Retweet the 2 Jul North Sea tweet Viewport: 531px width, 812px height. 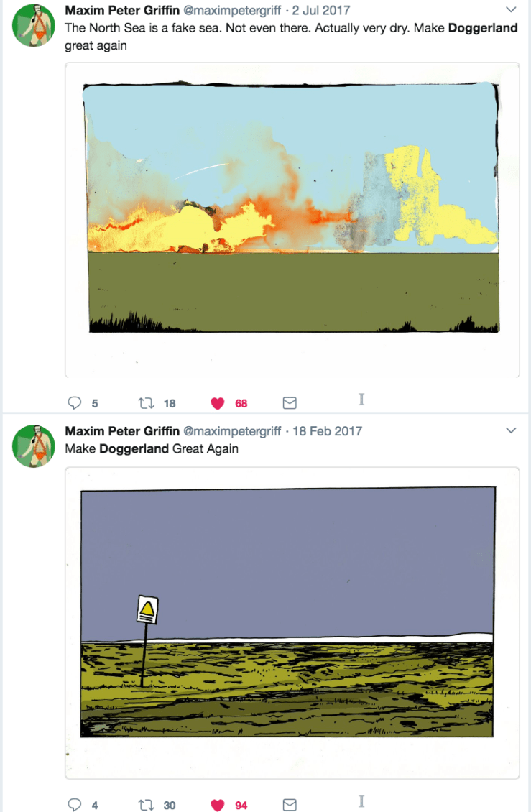147,403
